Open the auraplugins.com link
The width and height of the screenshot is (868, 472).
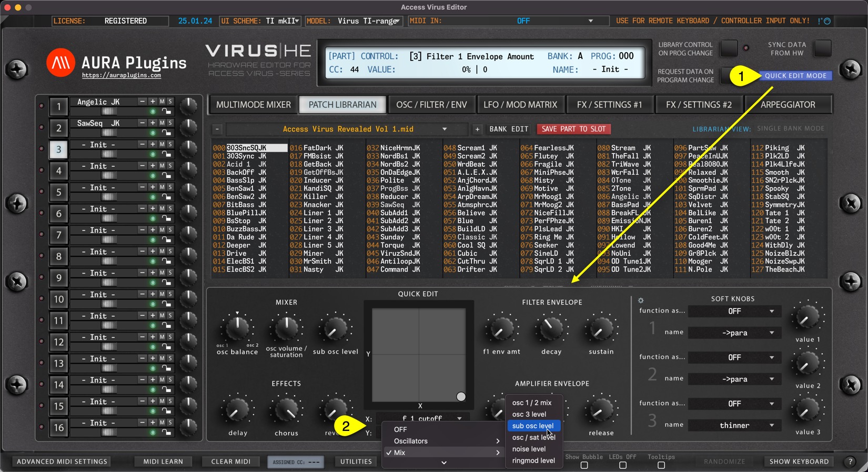coord(122,76)
